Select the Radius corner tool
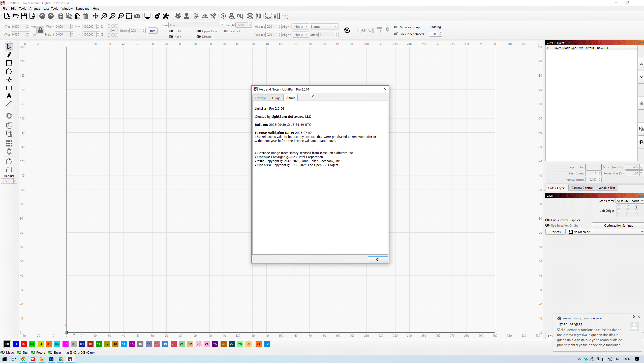This screenshot has height=363, width=644. click(9, 170)
